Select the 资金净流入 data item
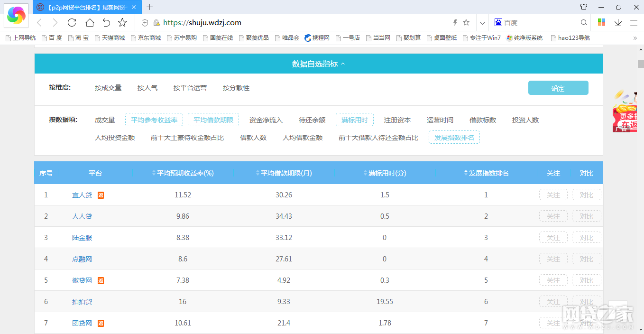 [266, 120]
